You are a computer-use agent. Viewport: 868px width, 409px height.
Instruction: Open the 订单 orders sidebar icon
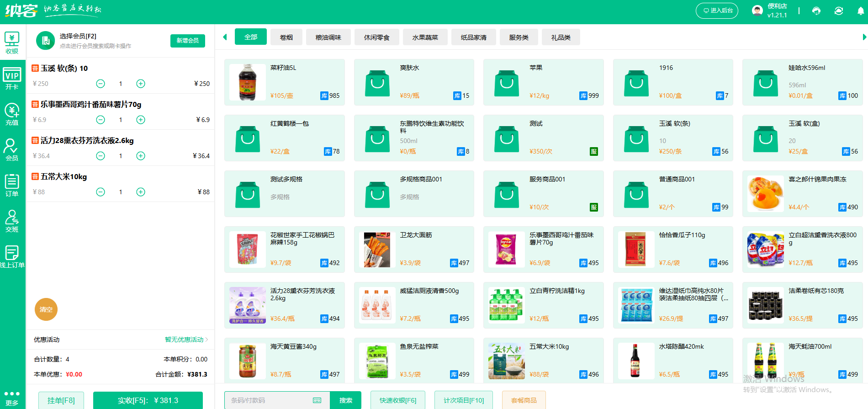click(12, 186)
